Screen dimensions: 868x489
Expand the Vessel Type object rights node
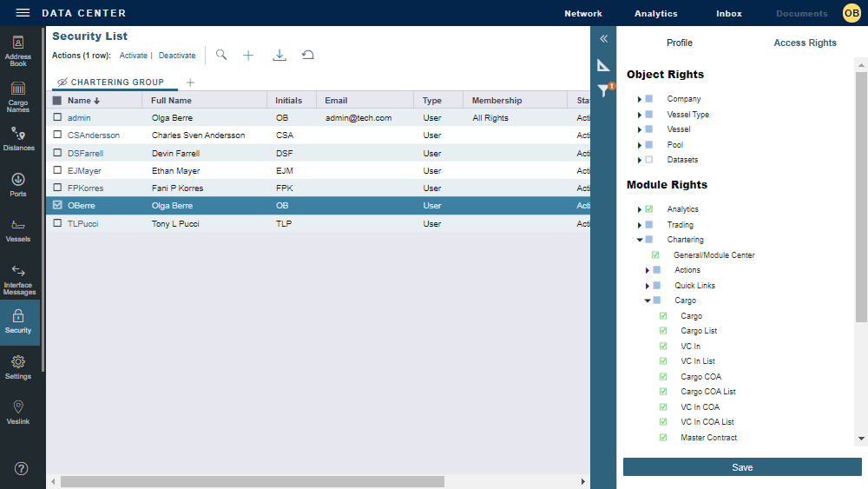pyautogui.click(x=640, y=115)
